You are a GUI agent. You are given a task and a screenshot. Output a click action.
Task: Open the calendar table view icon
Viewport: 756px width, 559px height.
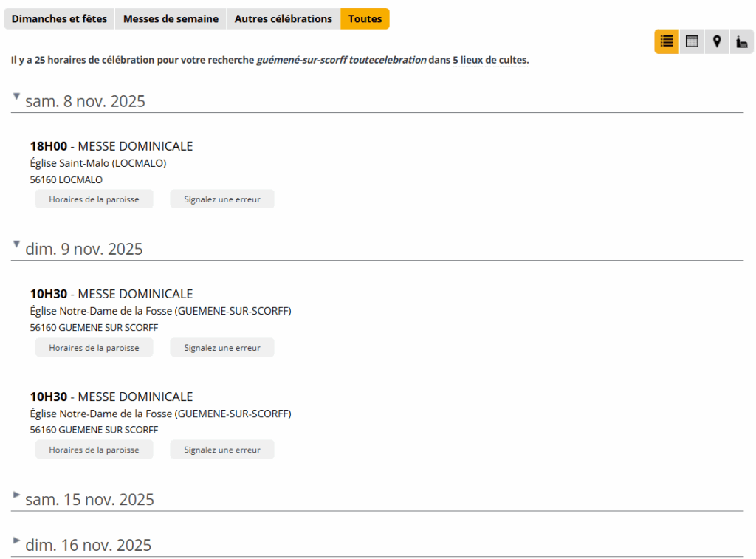pos(692,42)
